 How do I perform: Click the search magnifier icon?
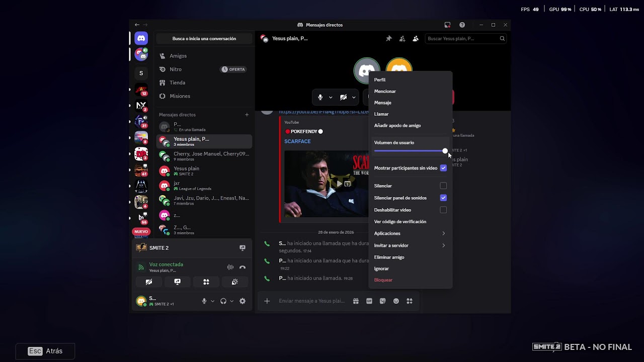502,39
